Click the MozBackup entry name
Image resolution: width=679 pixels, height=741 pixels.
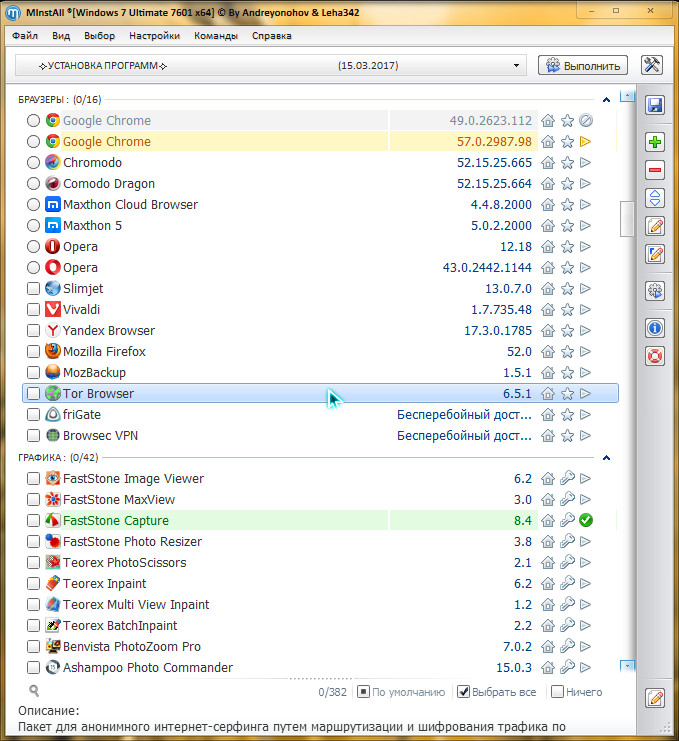tap(95, 372)
